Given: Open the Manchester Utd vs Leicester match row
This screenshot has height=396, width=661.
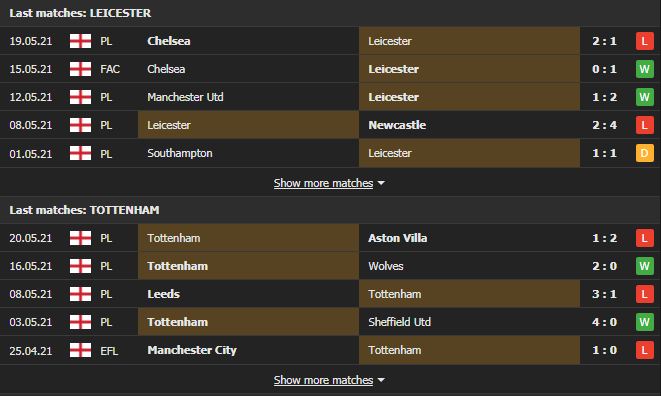Looking at the screenshot, I should 330,97.
